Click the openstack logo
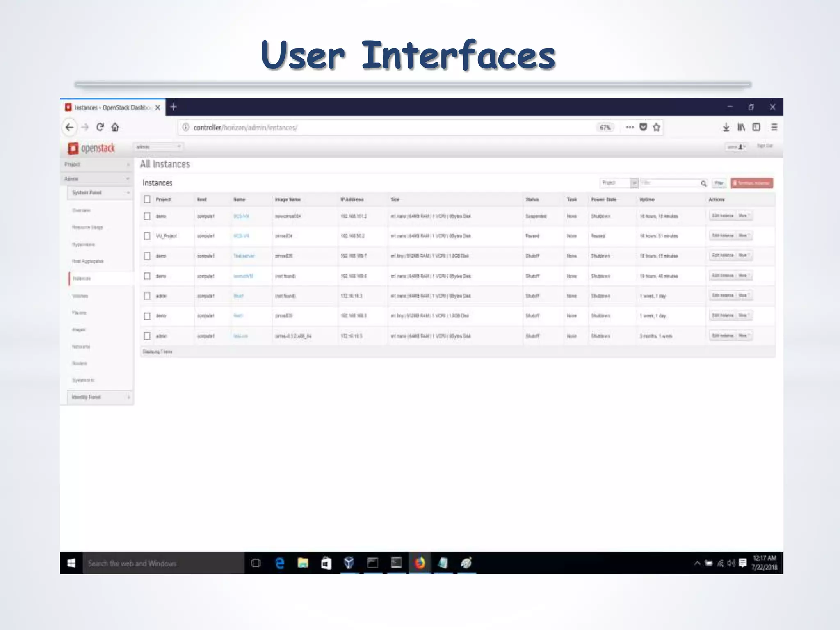840x630 pixels. pos(91,148)
